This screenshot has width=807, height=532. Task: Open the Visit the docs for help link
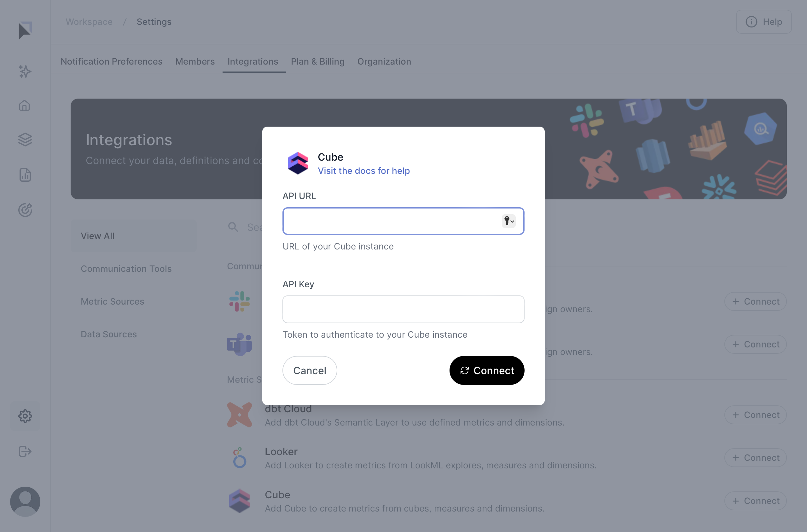coord(363,171)
